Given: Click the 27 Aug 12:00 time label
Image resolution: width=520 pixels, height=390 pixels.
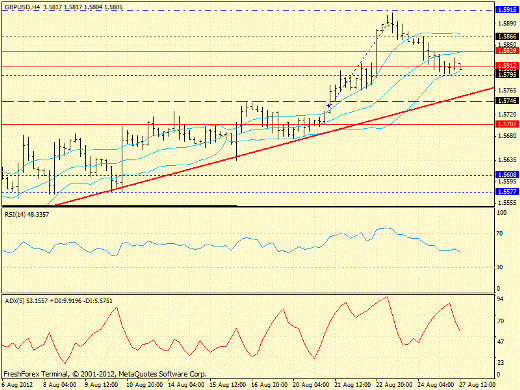Looking at the screenshot, I should (477, 385).
